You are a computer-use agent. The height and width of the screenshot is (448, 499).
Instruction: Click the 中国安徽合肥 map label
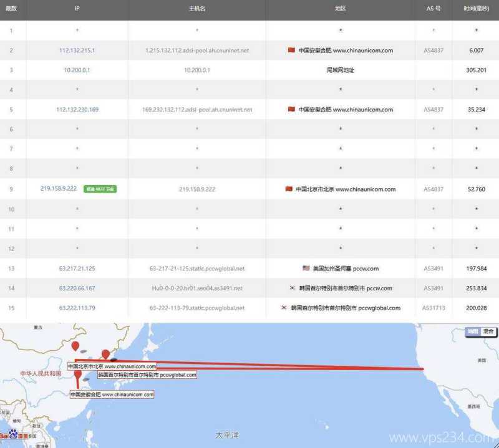pos(112,394)
